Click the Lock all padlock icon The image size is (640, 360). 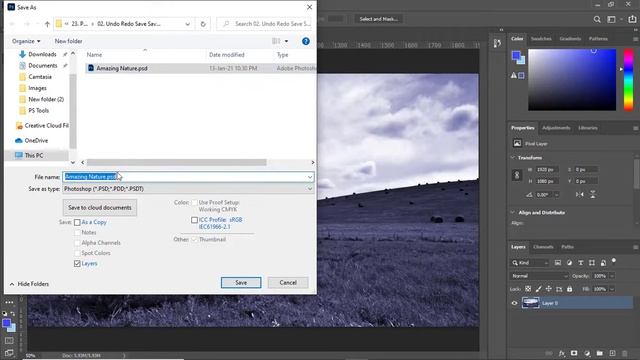[569, 289]
